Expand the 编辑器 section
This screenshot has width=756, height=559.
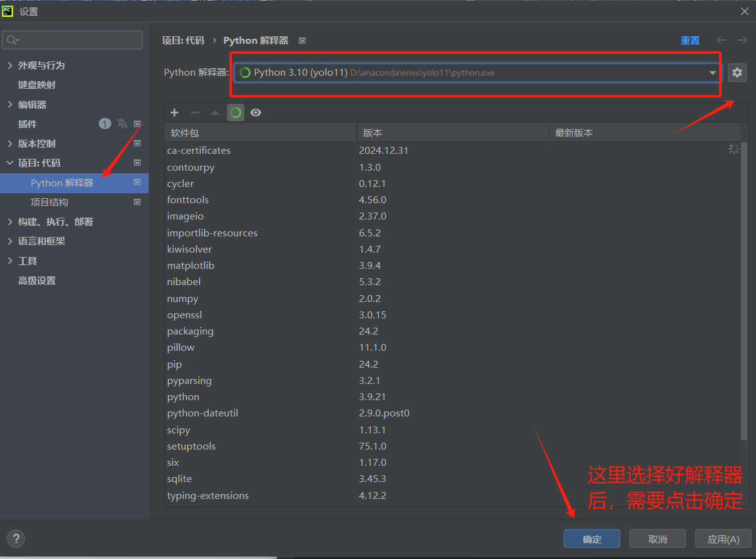point(10,104)
